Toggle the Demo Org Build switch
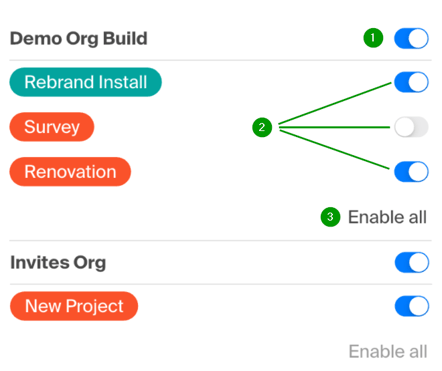442x371 pixels. point(411,38)
